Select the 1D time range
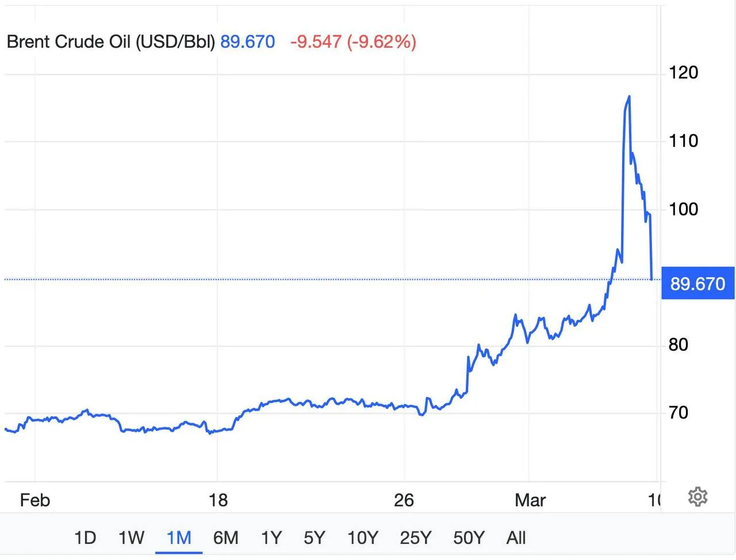This screenshot has width=736, height=560. pyautogui.click(x=85, y=538)
